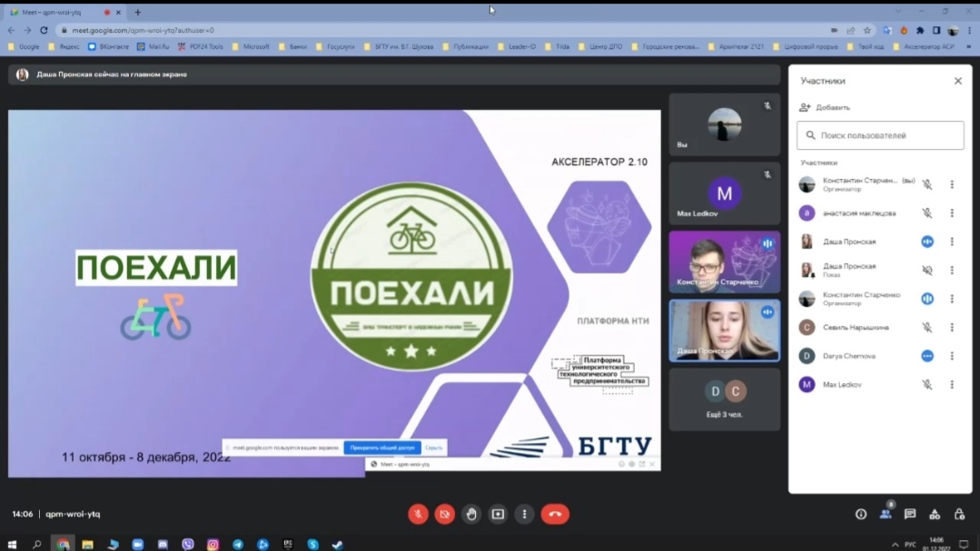The image size is (980, 551).
Task: Hang up the call with the red button
Action: click(x=555, y=514)
